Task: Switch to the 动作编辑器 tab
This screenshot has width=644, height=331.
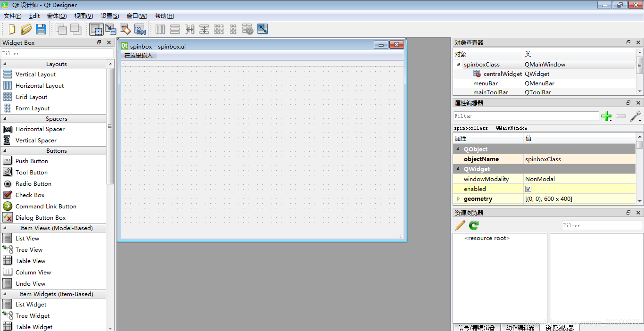Action: [x=520, y=327]
